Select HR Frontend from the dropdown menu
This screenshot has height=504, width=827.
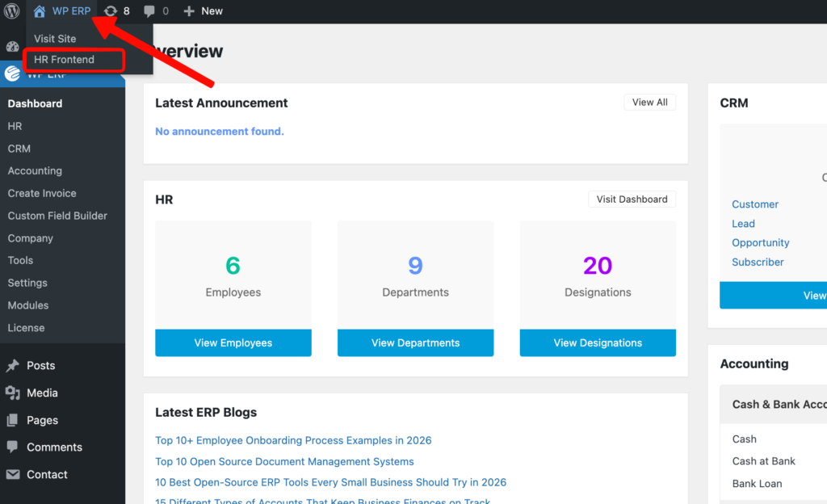[x=65, y=60]
